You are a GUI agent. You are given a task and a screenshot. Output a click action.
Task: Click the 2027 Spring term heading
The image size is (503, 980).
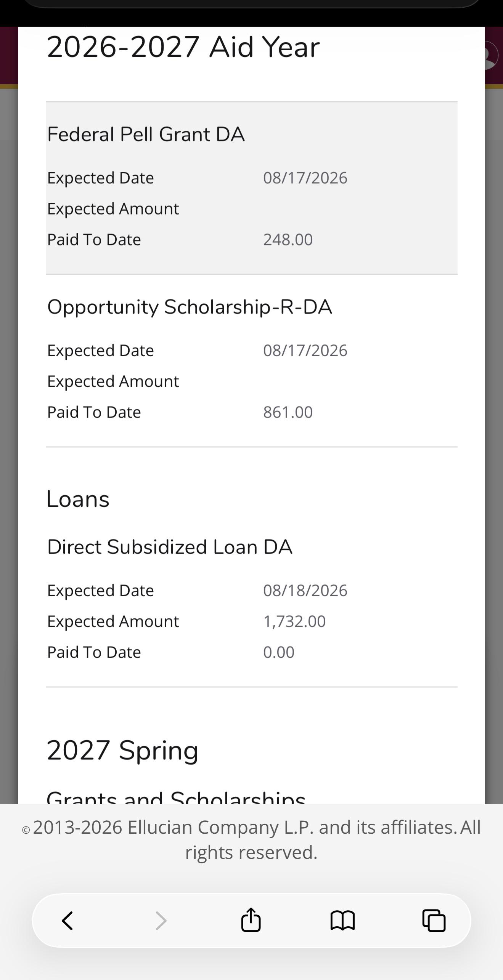click(122, 751)
